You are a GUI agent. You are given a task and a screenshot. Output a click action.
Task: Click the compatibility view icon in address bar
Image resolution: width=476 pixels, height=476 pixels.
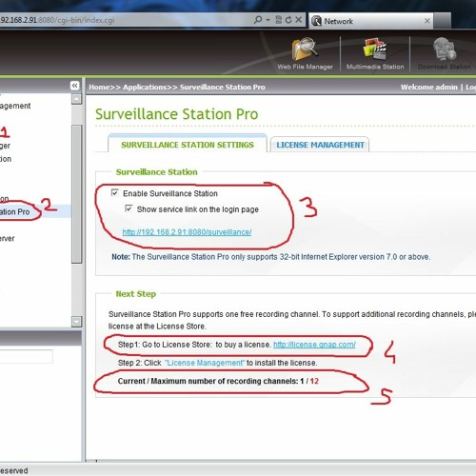279,20
